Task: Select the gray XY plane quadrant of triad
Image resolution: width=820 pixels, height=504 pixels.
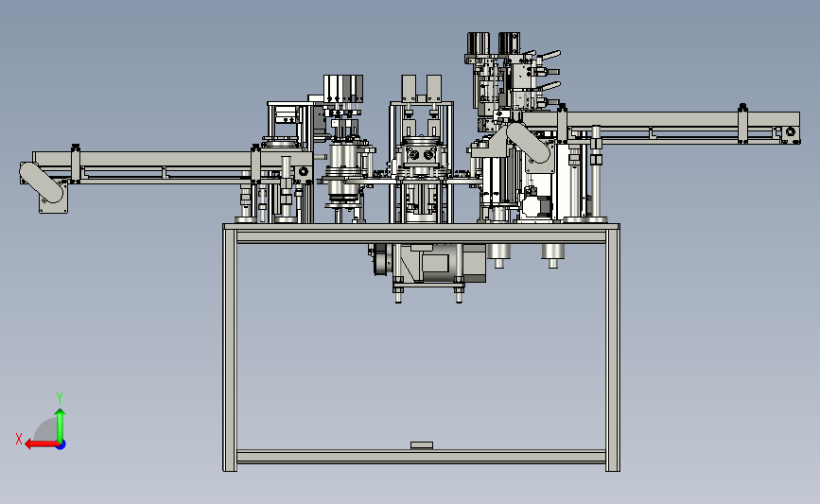Action: tap(45, 430)
